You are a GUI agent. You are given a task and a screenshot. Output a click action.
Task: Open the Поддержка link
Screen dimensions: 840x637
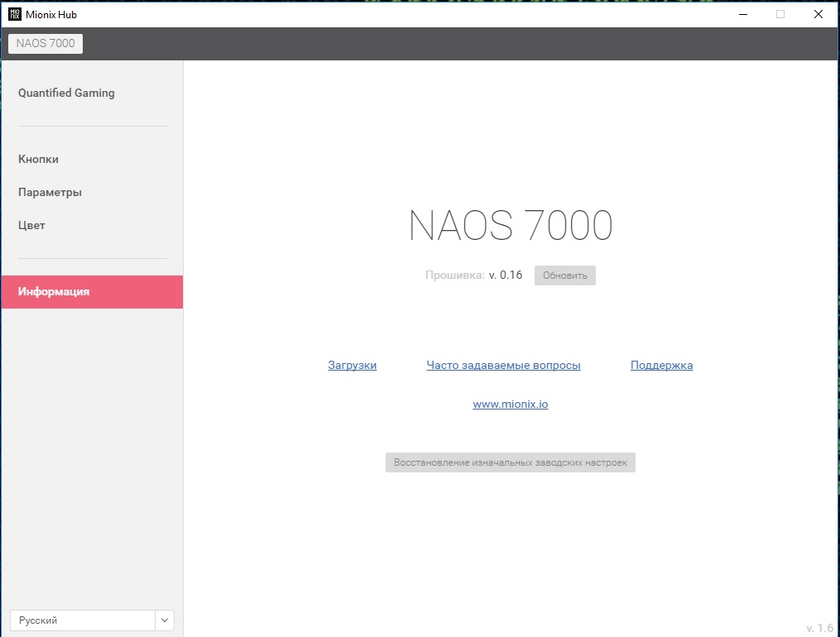[661, 365]
